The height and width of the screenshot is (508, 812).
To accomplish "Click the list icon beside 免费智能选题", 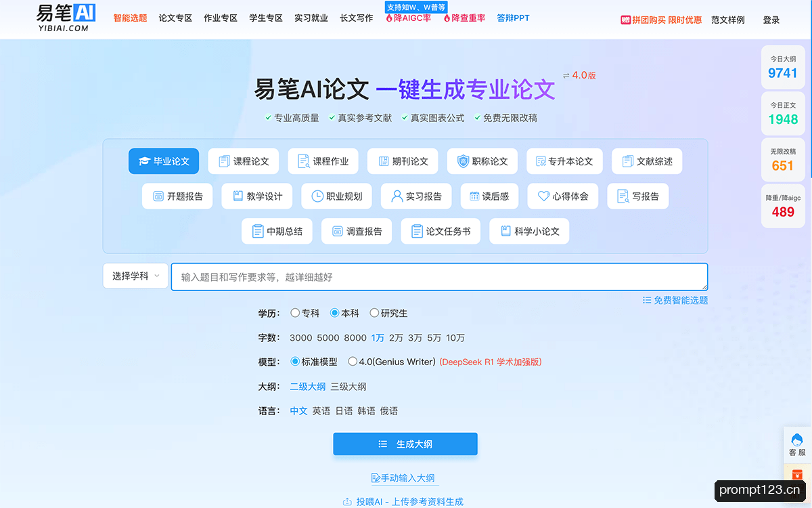I will click(x=647, y=300).
